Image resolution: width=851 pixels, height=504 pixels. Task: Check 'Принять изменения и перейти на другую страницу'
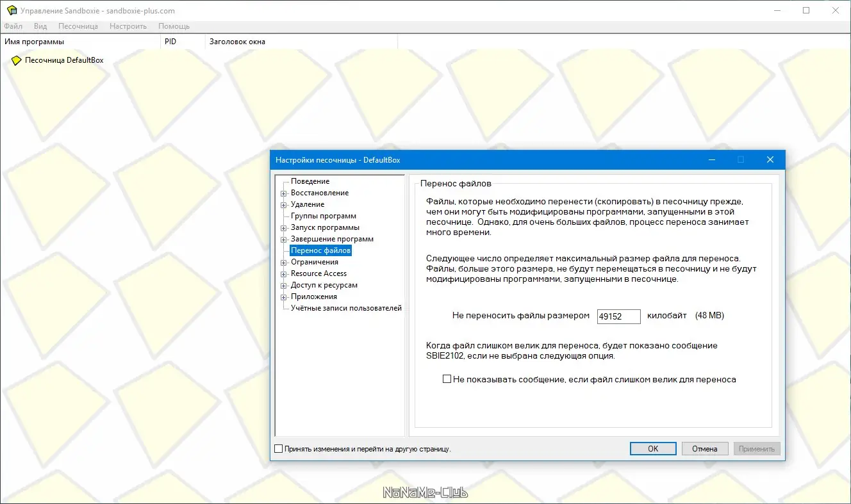[278, 449]
